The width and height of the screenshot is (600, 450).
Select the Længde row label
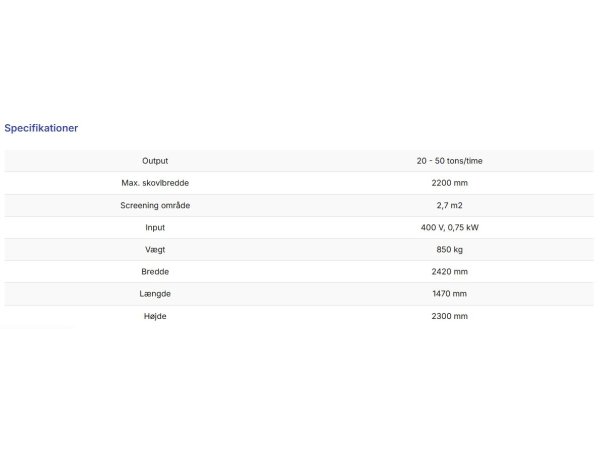point(155,293)
